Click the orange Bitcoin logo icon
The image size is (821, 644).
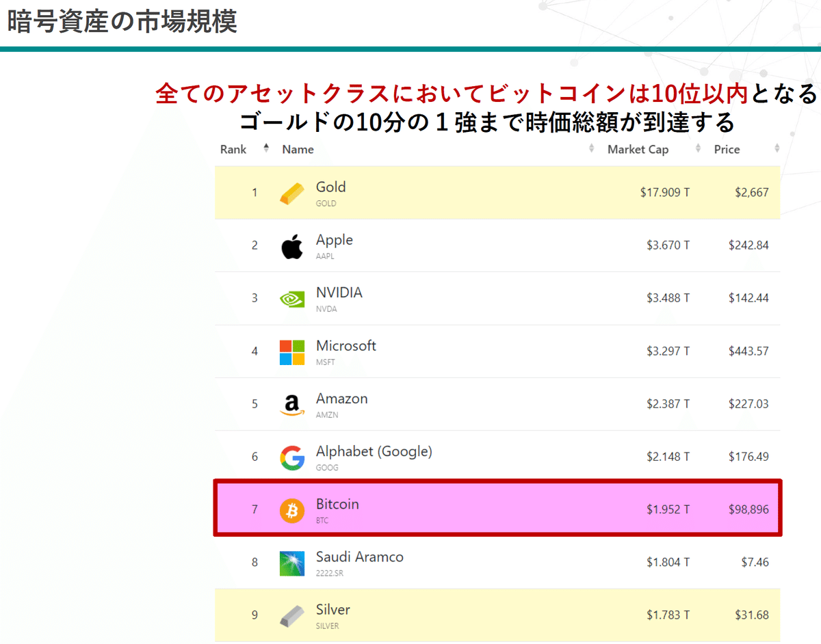pyautogui.click(x=292, y=511)
